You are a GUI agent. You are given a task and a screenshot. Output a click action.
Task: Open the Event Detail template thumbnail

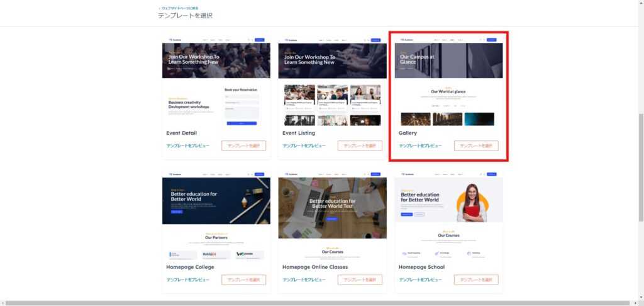point(216,81)
